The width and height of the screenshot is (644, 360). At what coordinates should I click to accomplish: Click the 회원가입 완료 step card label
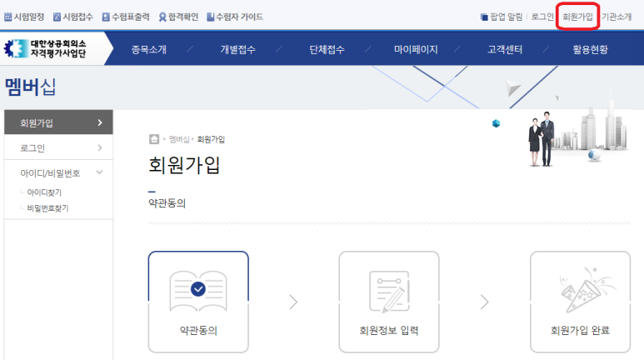[580, 330]
